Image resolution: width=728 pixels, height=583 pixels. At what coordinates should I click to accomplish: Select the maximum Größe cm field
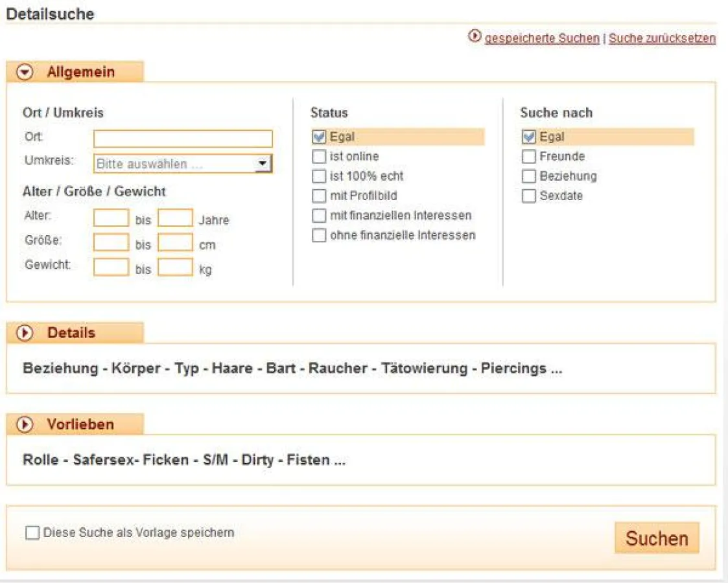pyautogui.click(x=175, y=244)
